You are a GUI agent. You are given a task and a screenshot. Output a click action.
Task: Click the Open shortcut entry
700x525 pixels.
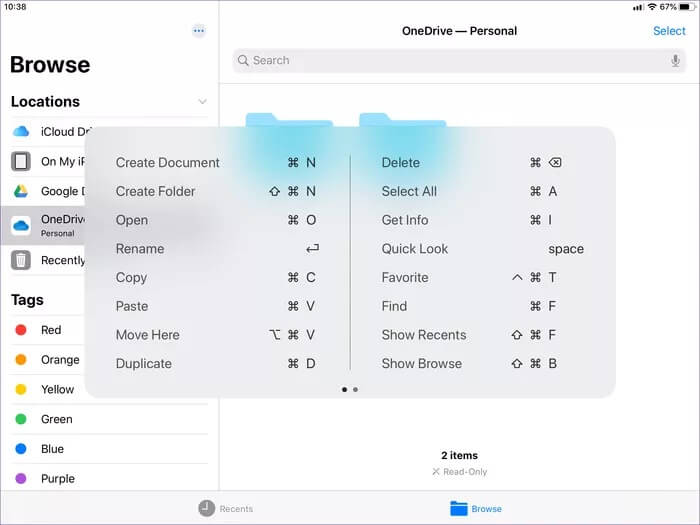click(x=216, y=220)
